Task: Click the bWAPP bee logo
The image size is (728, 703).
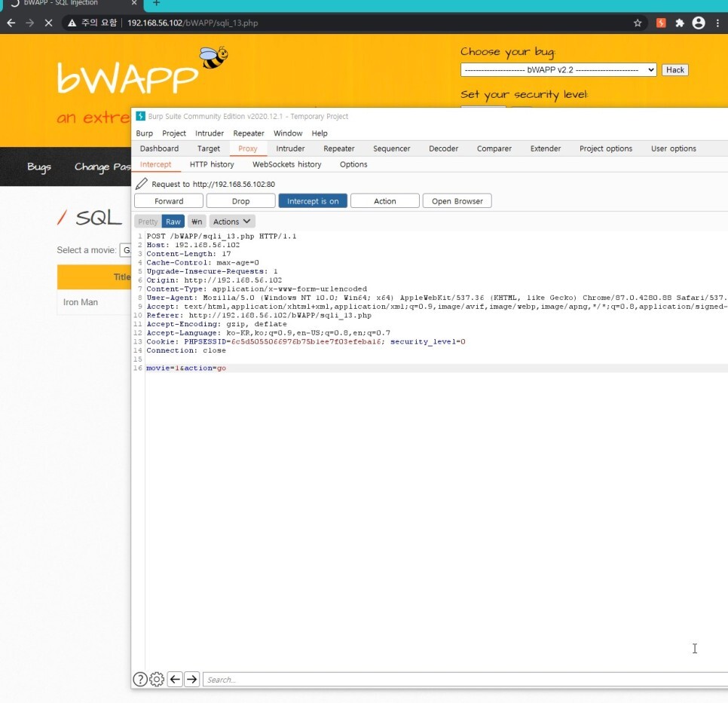Action: (213, 57)
